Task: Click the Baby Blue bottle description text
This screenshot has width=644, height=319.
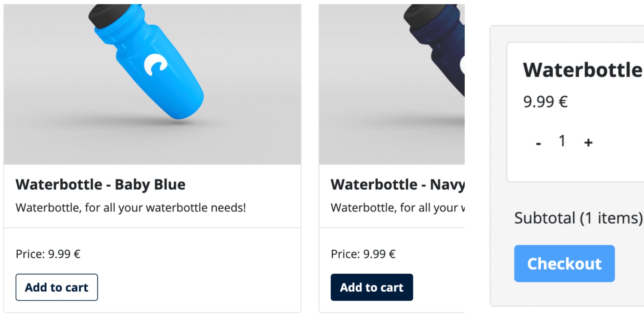Action: pyautogui.click(x=131, y=208)
